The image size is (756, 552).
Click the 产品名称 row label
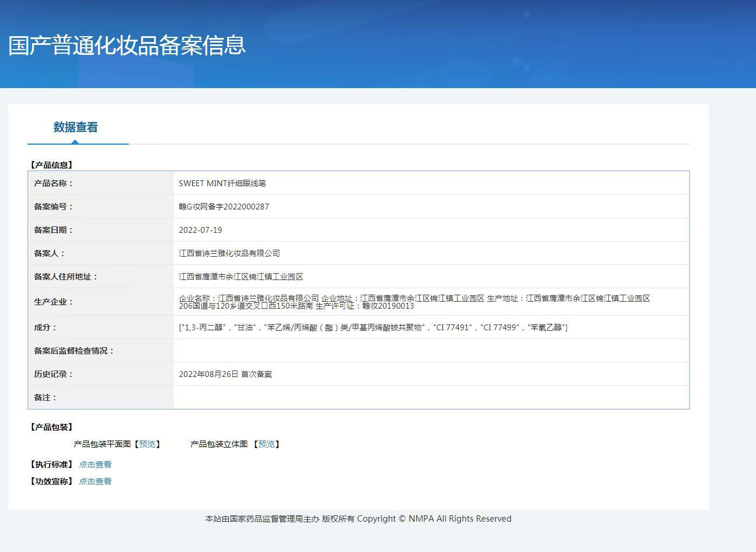(x=54, y=183)
